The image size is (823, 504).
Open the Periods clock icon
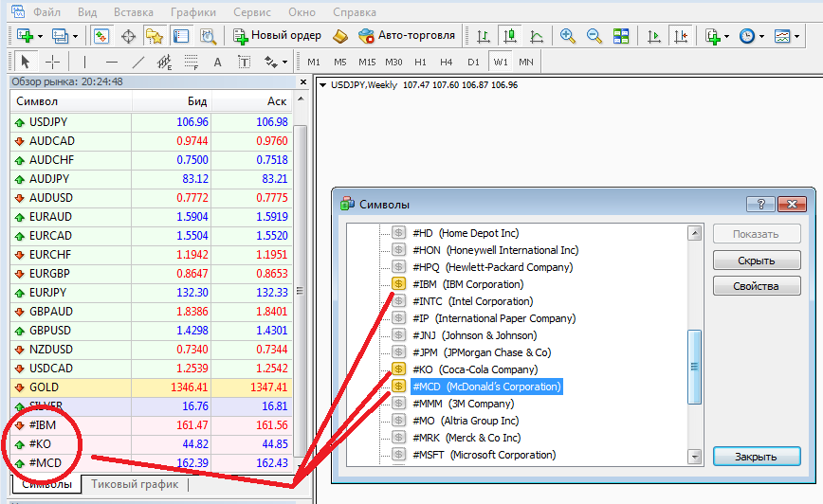coord(747,36)
